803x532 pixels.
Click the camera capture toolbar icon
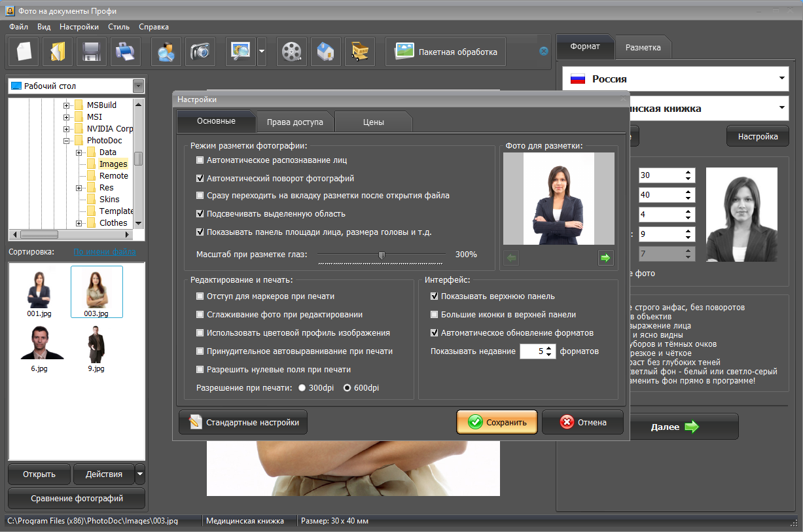(x=200, y=52)
